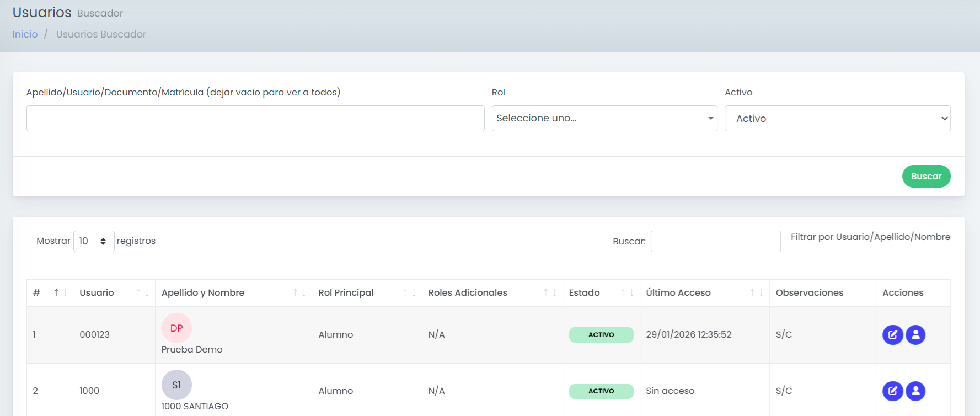Viewport: 980px width, 416px height.
Task: Go to Inicio breadcrumb link
Action: click(25, 34)
